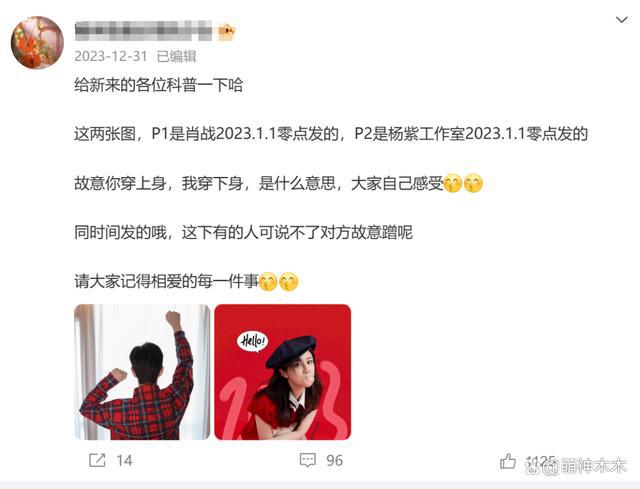
Task: Click the comment bubble icon
Action: coord(308,460)
